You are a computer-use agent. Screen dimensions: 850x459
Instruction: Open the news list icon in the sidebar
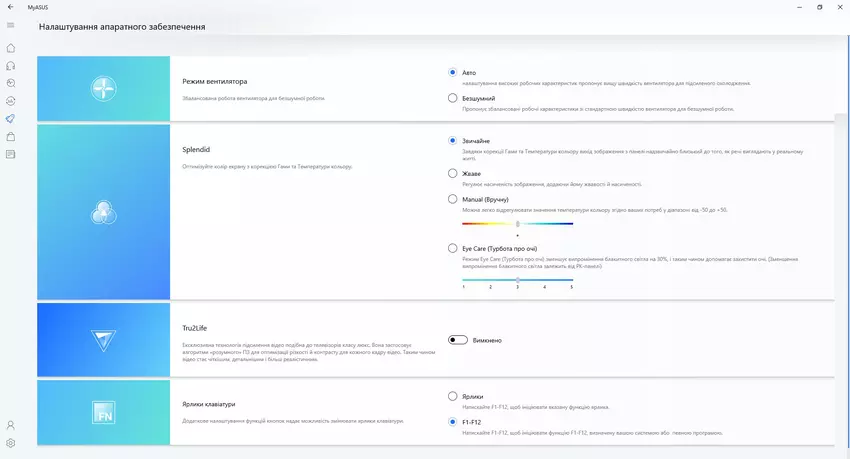pyautogui.click(x=10, y=155)
